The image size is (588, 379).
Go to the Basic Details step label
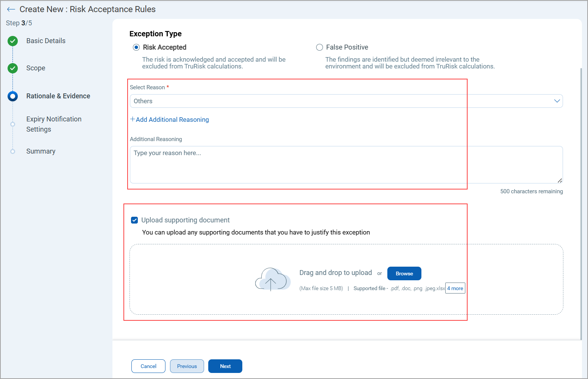click(x=45, y=40)
